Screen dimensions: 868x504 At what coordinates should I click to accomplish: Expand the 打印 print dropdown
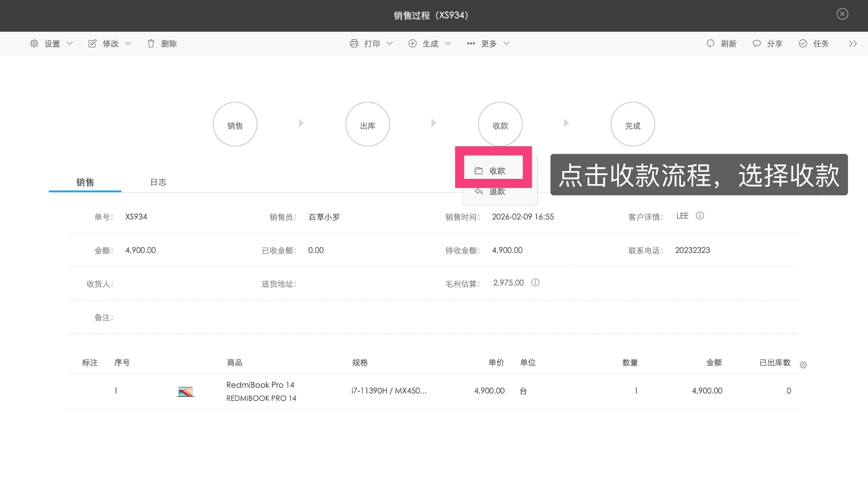pos(372,43)
